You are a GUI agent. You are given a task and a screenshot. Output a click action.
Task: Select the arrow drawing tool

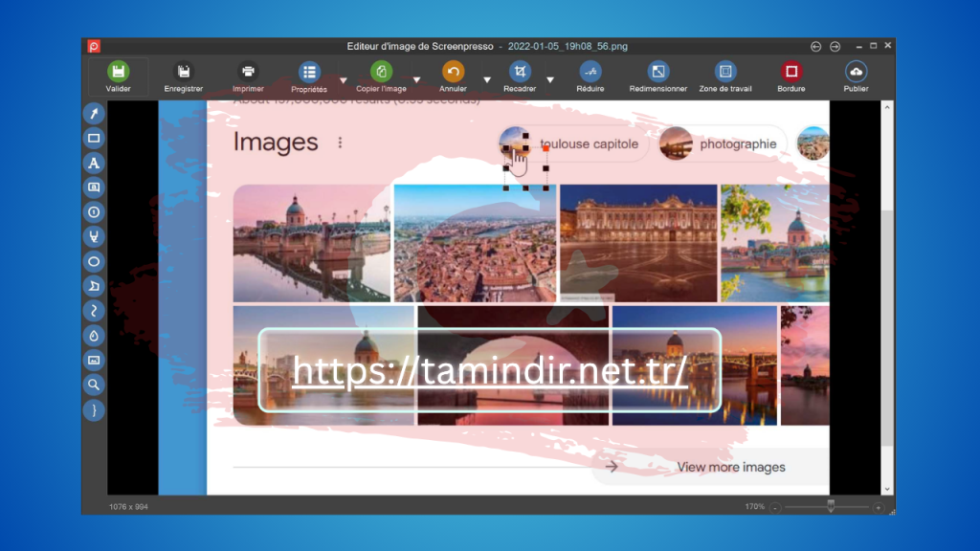(x=94, y=114)
